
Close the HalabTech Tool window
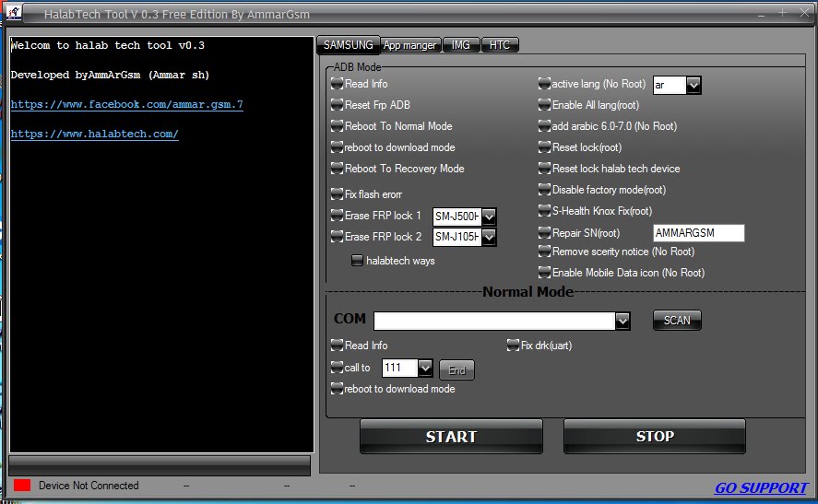pos(804,13)
